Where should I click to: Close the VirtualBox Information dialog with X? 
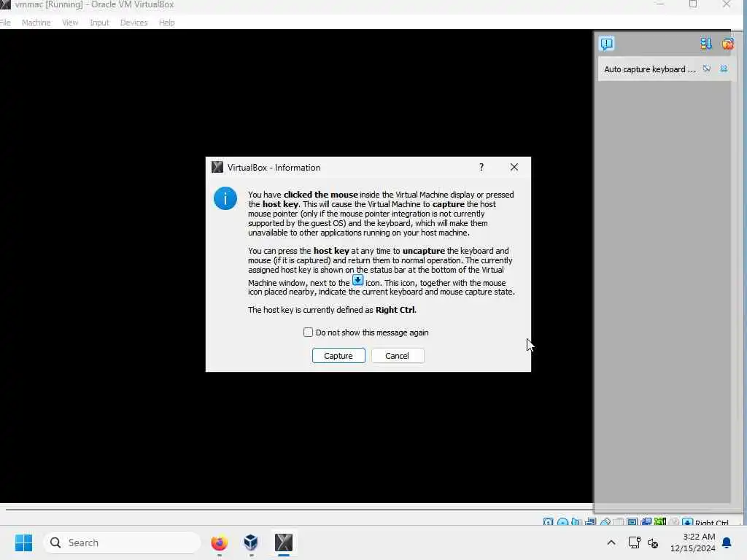click(x=514, y=167)
